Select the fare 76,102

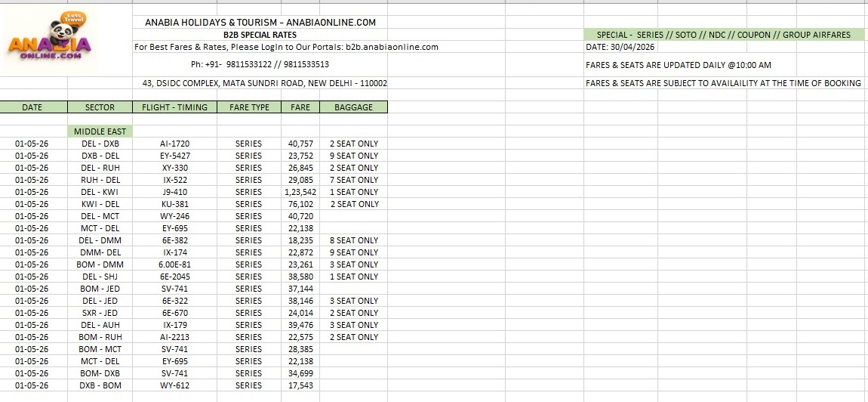[300, 204]
